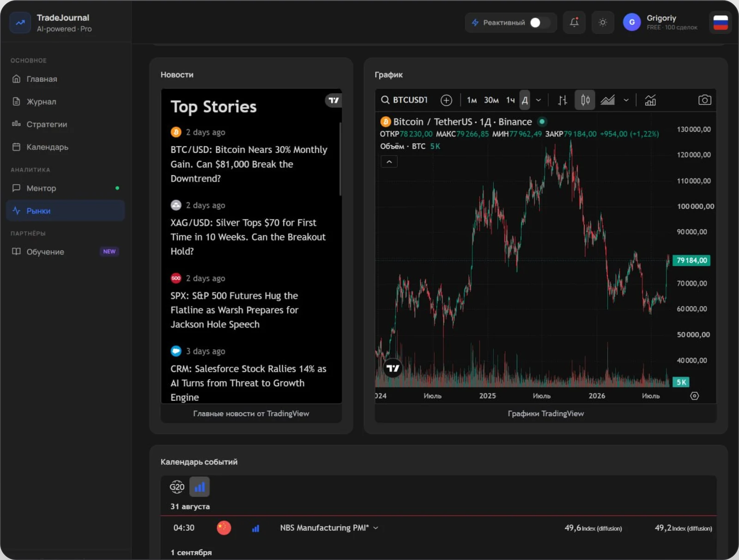Toggle the Реактивный mode switch
The image size is (739, 560).
pos(539,23)
